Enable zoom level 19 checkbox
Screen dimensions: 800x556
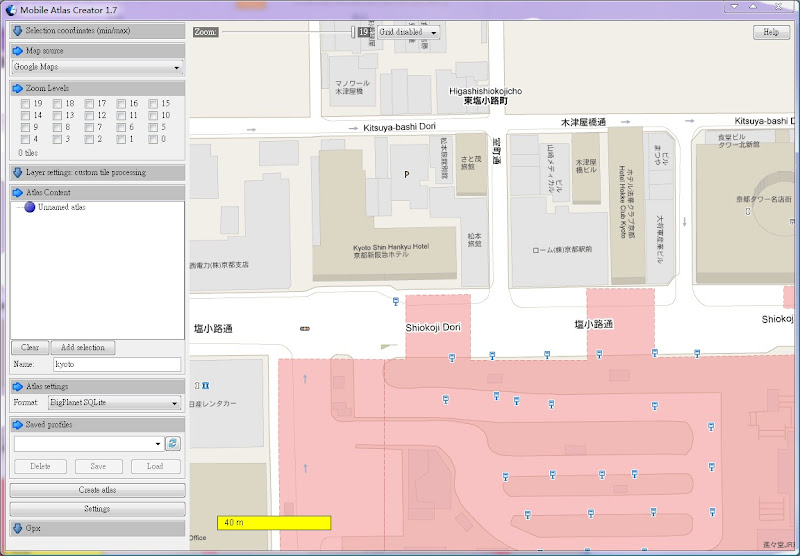tap(25, 104)
